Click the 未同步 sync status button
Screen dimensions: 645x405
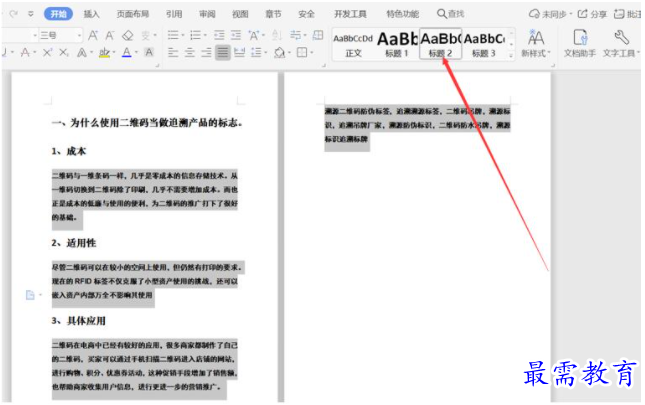point(550,14)
